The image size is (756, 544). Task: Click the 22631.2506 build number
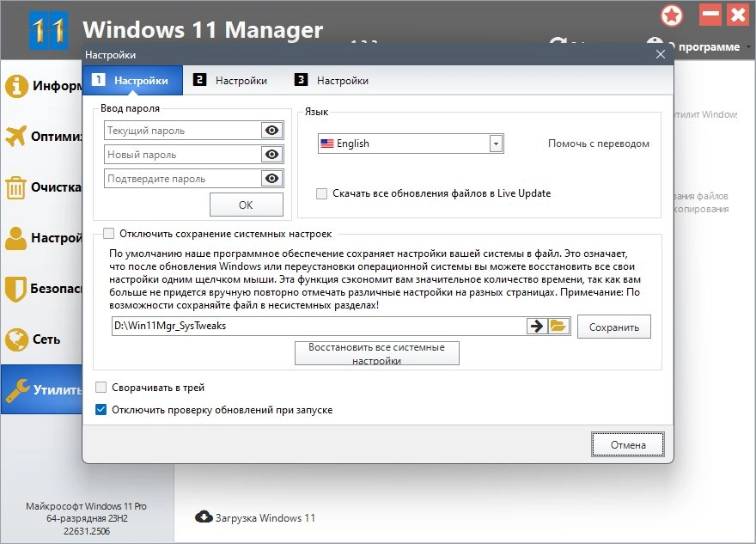[87, 531]
